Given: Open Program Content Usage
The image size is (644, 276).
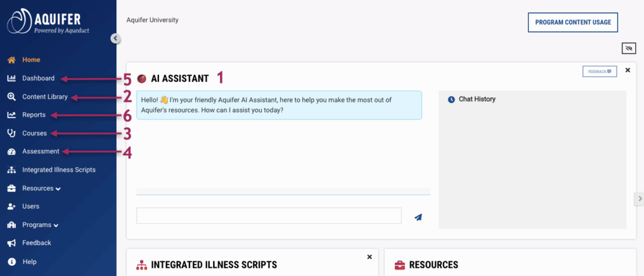Looking at the screenshot, I should pos(573,22).
